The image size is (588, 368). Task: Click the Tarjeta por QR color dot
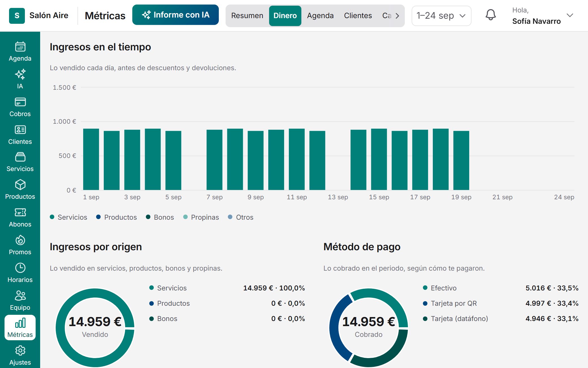click(425, 303)
